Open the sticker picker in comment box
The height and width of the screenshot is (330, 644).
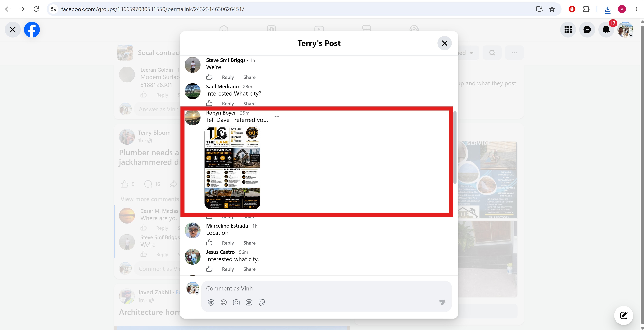[x=262, y=303]
